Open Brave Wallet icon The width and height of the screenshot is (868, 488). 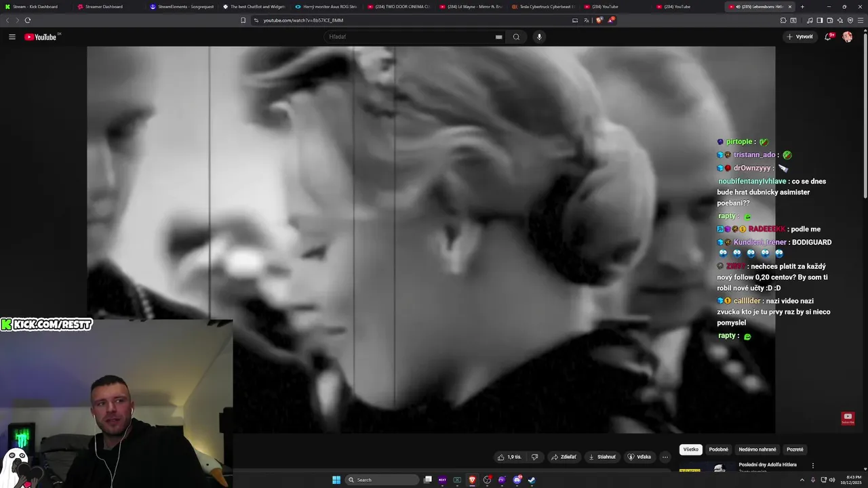pos(830,20)
